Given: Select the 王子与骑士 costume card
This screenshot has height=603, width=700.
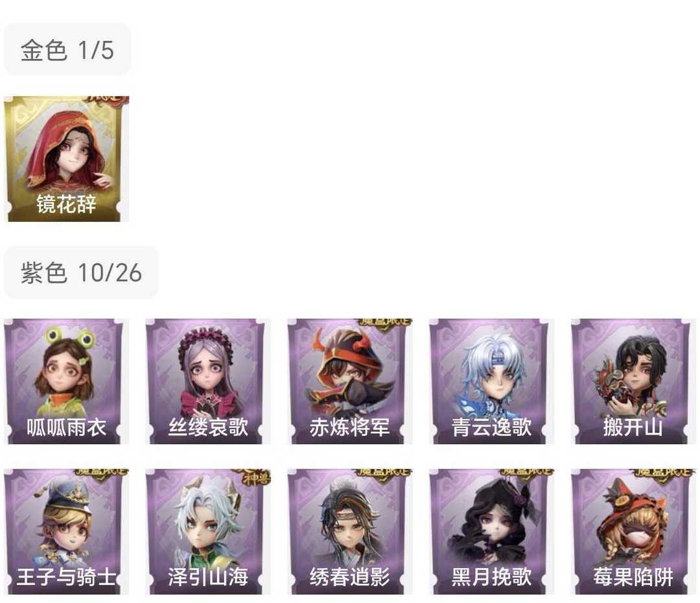Looking at the screenshot, I should coord(67,532).
